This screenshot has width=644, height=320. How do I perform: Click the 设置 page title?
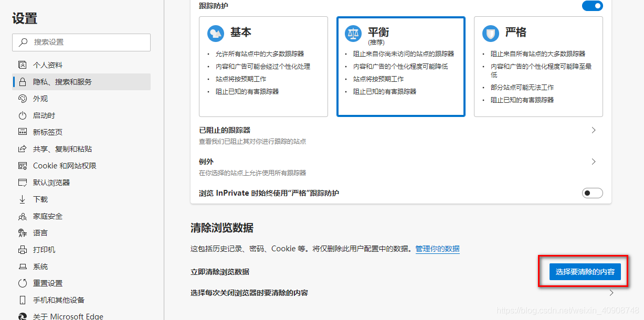(x=25, y=18)
